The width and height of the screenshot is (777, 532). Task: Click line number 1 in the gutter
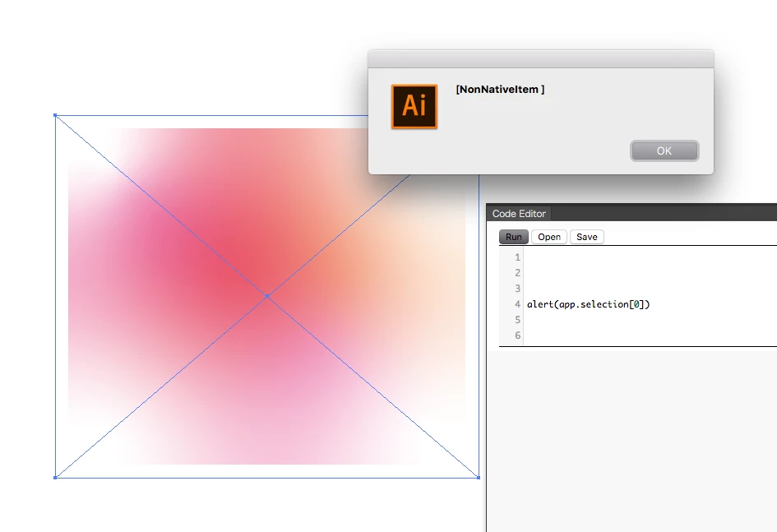point(517,257)
